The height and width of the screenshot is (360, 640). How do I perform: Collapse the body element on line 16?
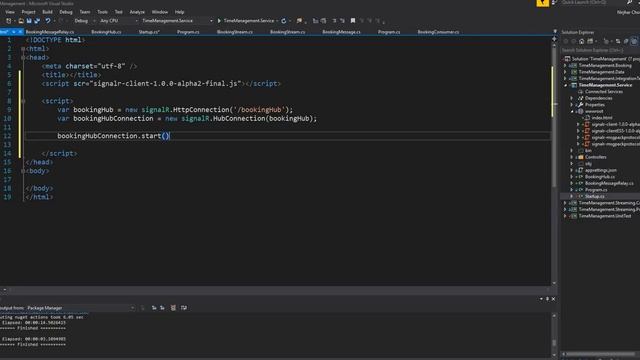click(x=23, y=171)
